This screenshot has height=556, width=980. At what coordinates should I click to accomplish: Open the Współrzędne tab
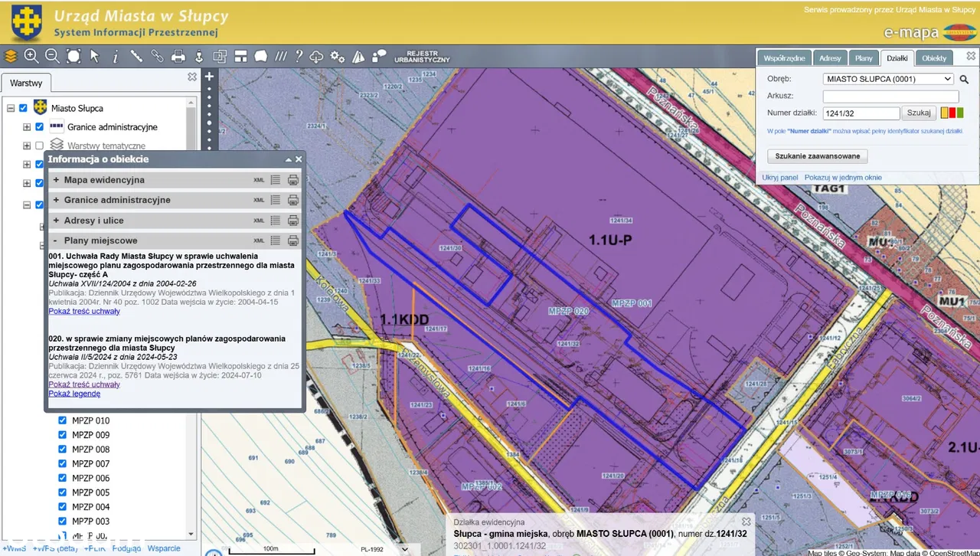pyautogui.click(x=784, y=58)
